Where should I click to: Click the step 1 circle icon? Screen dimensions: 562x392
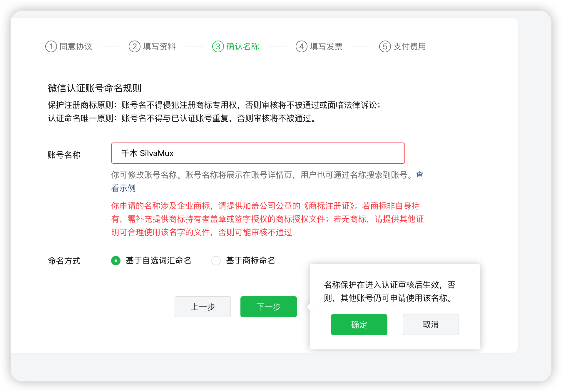tap(51, 46)
